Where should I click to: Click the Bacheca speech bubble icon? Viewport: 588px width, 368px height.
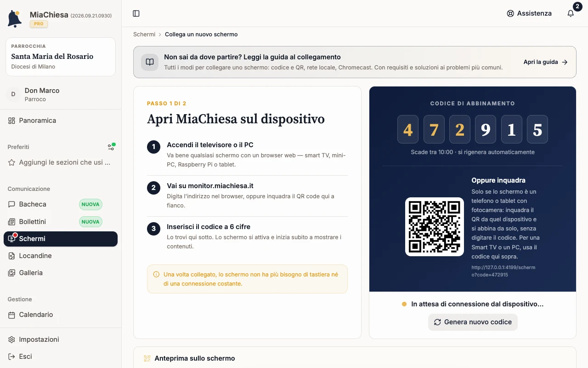pyautogui.click(x=12, y=204)
